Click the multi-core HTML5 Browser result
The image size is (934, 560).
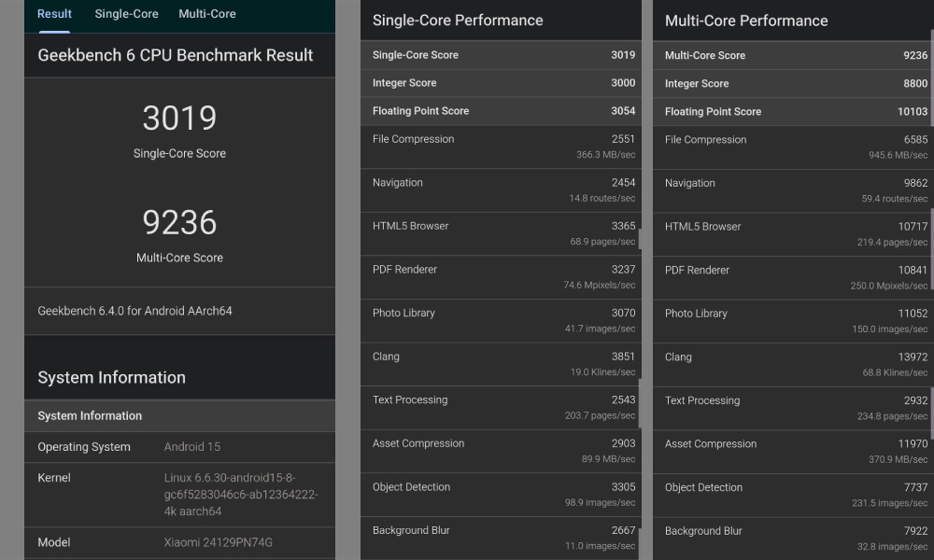point(791,233)
